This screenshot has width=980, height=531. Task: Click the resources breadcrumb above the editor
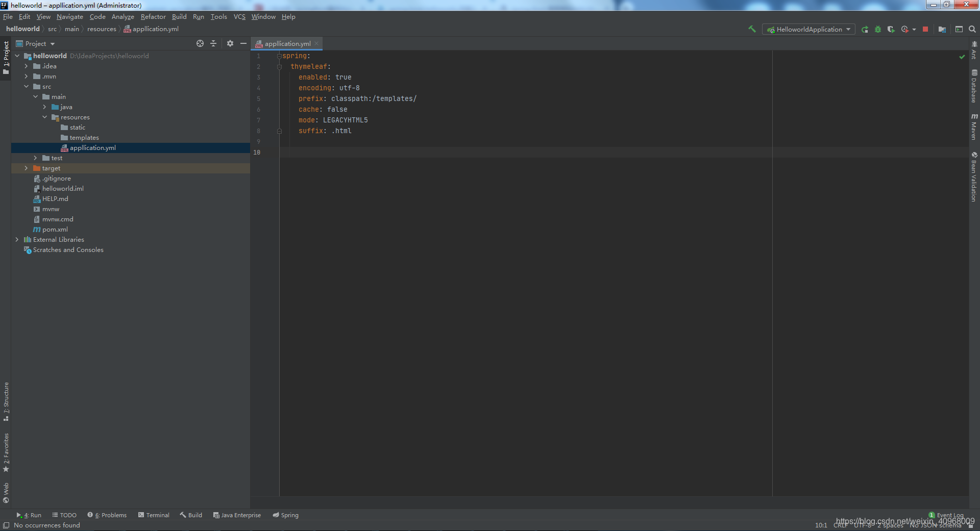tap(102, 29)
